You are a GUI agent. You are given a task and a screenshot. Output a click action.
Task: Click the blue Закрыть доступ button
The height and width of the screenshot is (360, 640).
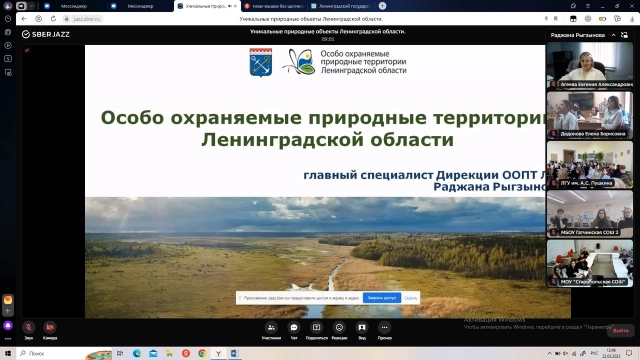382,298
